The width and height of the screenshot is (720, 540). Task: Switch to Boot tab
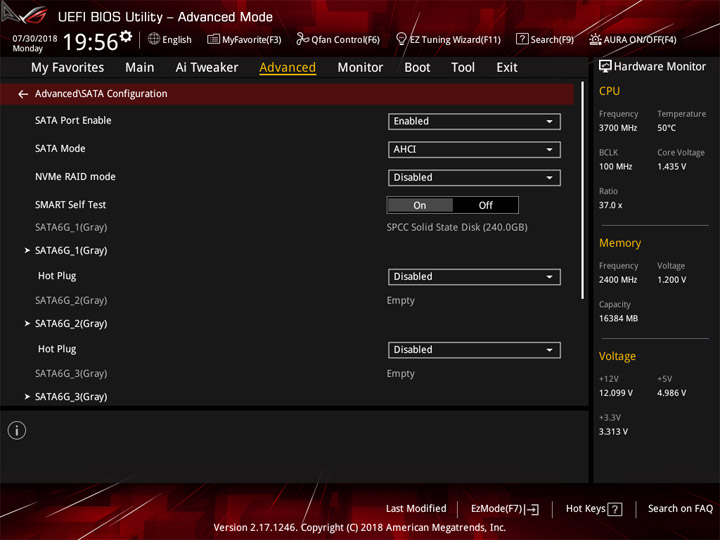click(x=417, y=68)
